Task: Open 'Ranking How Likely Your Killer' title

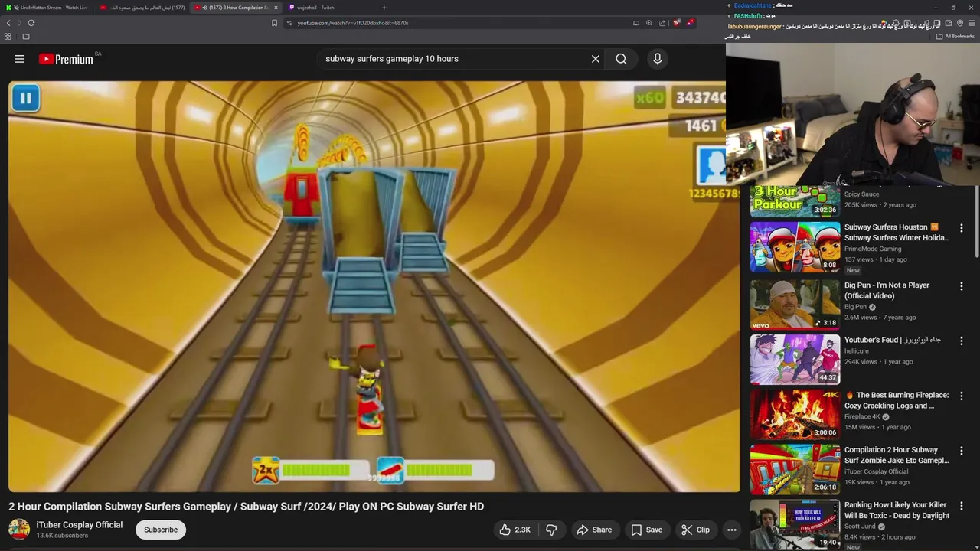Action: click(x=897, y=510)
